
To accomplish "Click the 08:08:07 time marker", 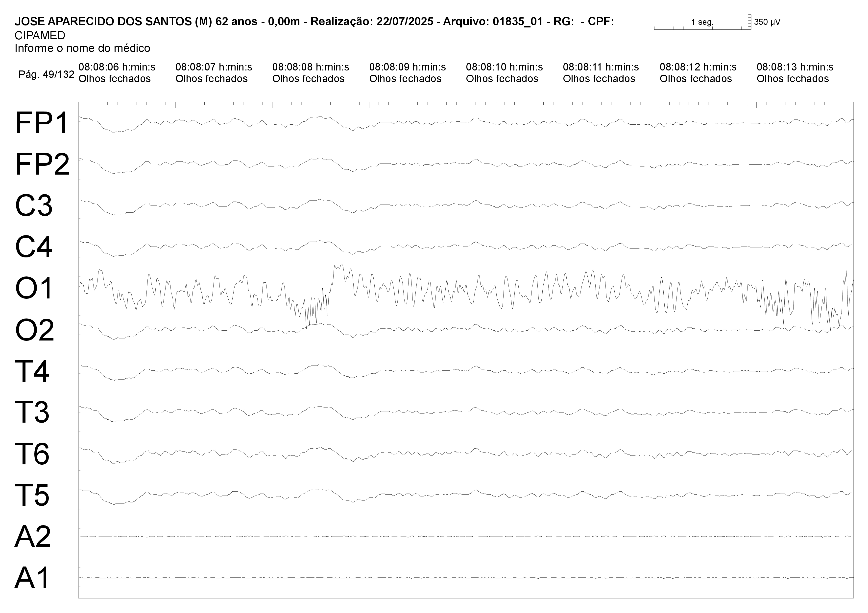I will [214, 67].
